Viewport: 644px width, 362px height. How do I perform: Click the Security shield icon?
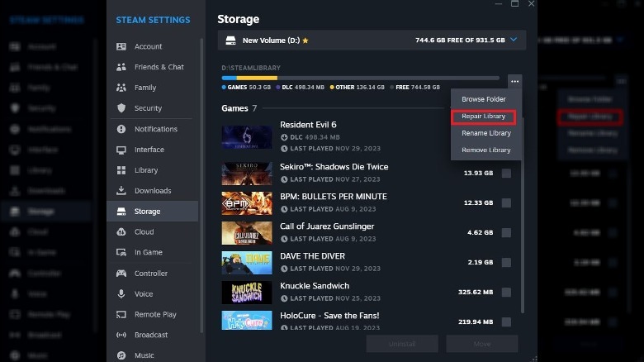(121, 108)
